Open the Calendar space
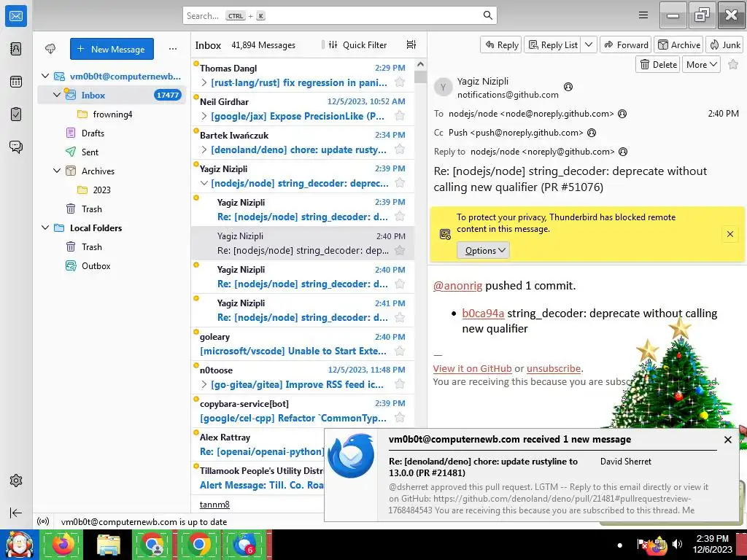Screen dimensions: 747x560 (16, 82)
